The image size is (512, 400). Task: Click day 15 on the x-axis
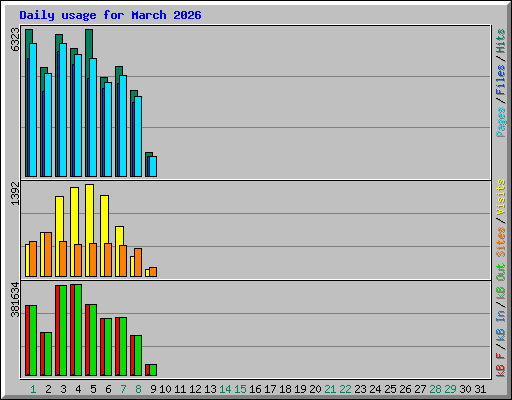240,389
